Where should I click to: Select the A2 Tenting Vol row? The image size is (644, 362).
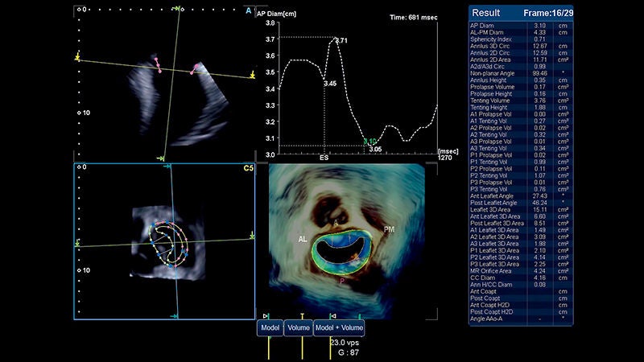click(521, 134)
